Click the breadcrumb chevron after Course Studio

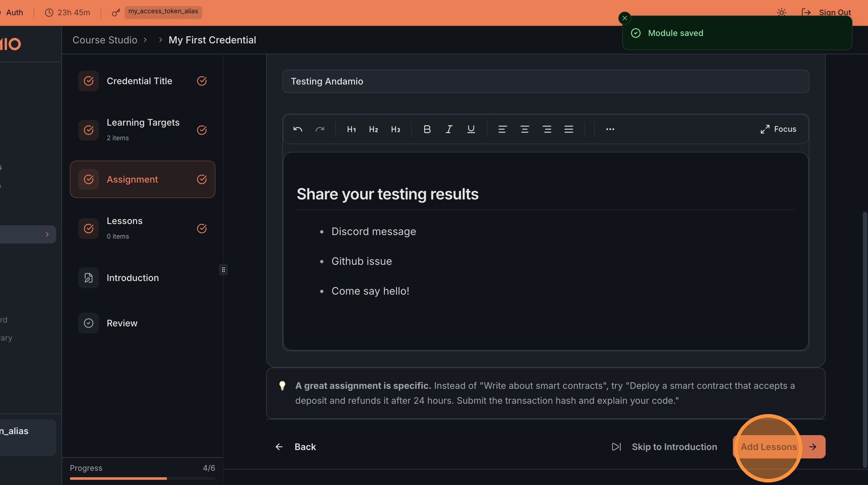145,40
